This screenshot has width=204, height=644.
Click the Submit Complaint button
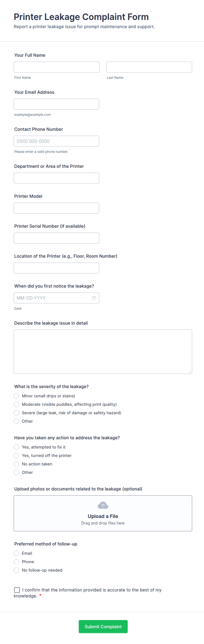point(103,627)
